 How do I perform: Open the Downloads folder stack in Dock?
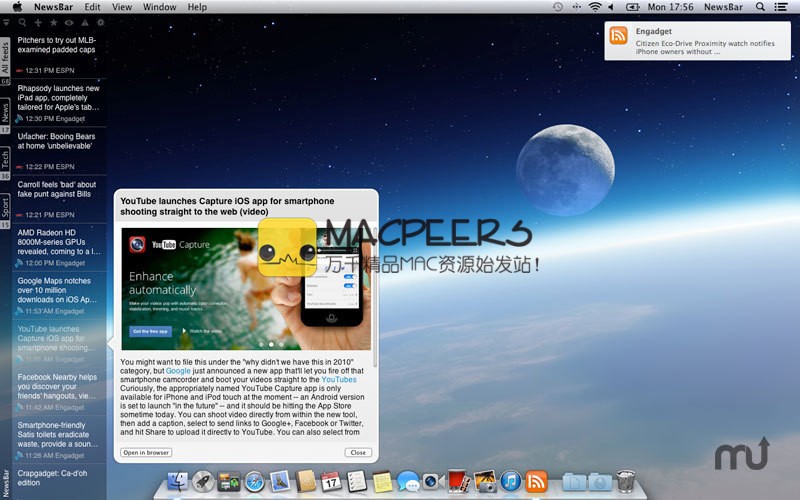(599, 481)
